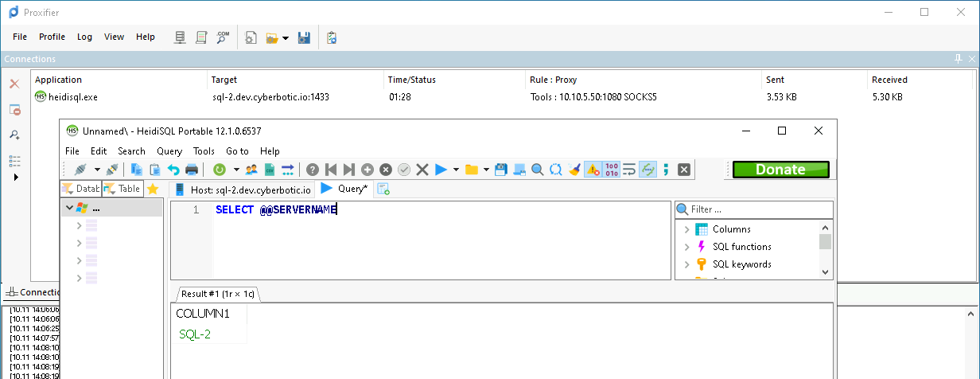Toggle the binary 100/010 display button
Viewport: 980px width, 379px height.
[612, 170]
